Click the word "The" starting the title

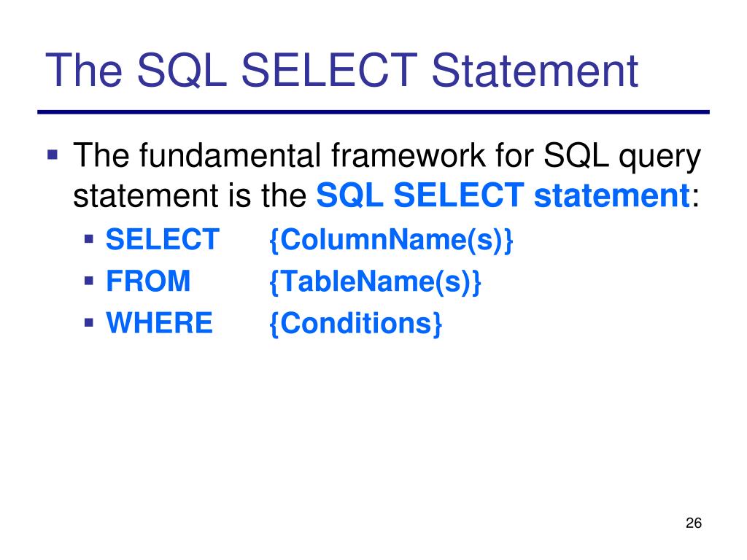click(x=85, y=71)
